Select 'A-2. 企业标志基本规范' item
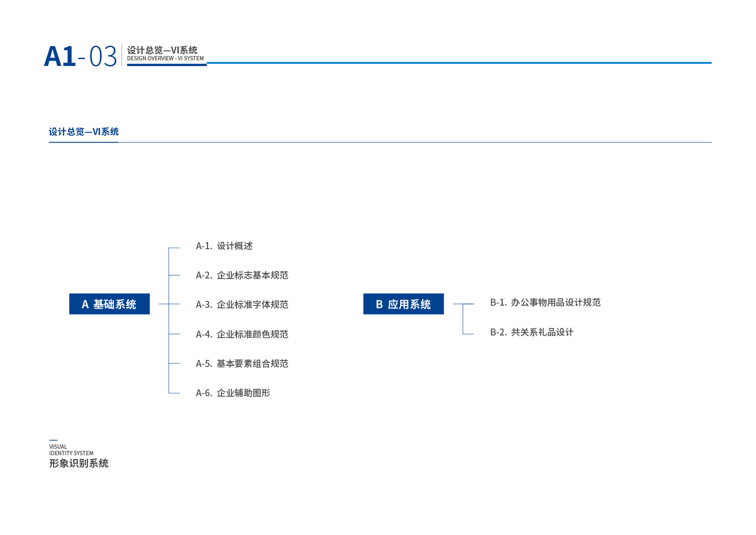The image size is (756, 535). (x=242, y=275)
